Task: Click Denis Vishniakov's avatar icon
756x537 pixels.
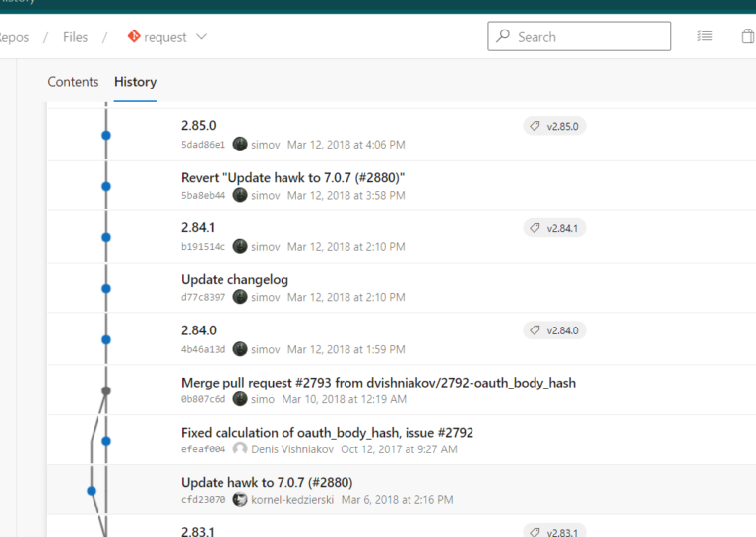Action: (240, 448)
